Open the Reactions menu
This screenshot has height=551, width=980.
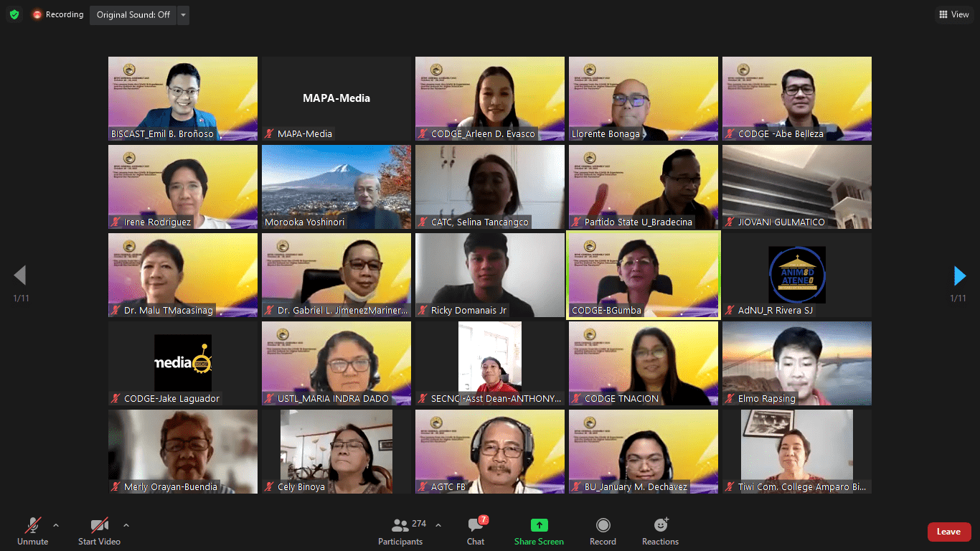660,532
